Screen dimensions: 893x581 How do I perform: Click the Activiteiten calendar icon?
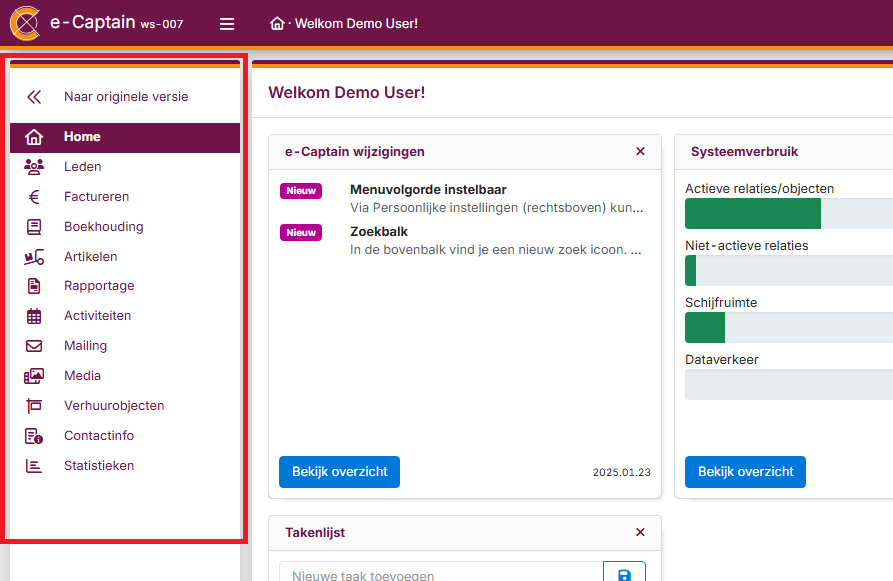click(34, 316)
